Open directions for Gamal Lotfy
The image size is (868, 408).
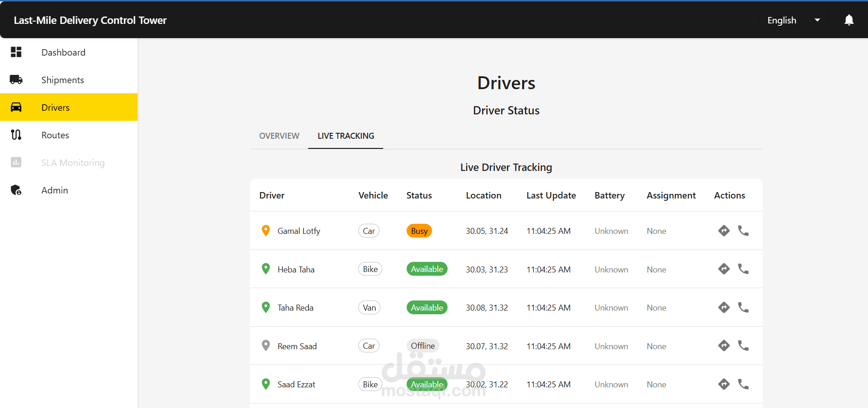(x=724, y=231)
